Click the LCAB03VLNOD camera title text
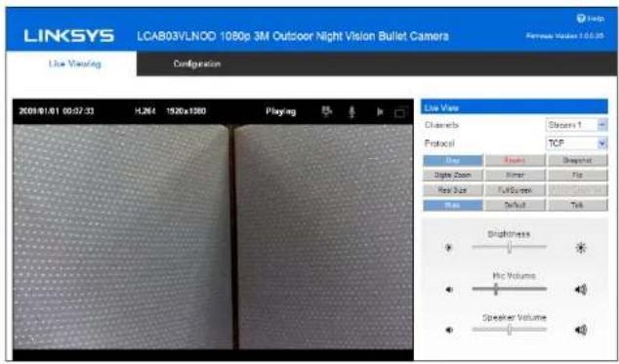Screen dimensions: 619x364 click(293, 36)
